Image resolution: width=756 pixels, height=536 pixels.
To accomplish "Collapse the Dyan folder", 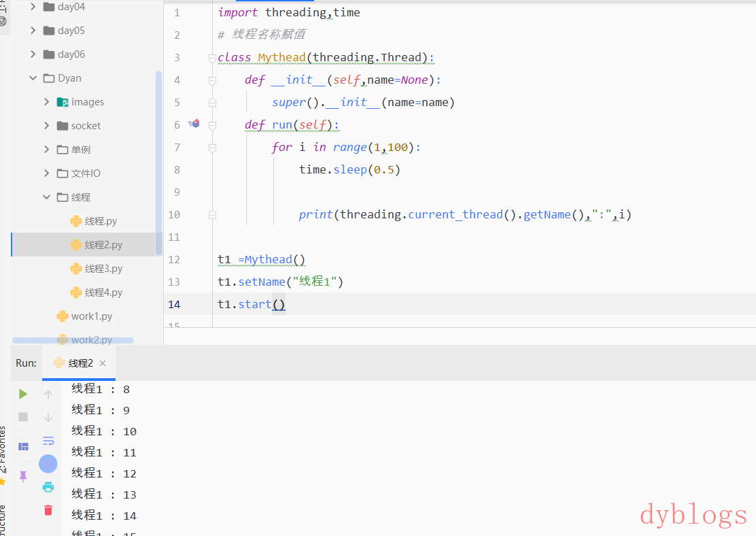I will pyautogui.click(x=33, y=78).
